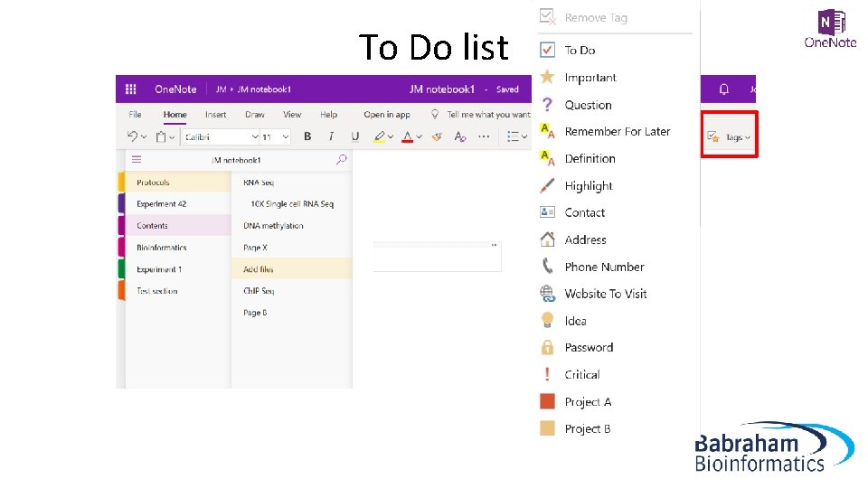
Task: Open the Styles icon
Action: pyautogui.click(x=460, y=136)
